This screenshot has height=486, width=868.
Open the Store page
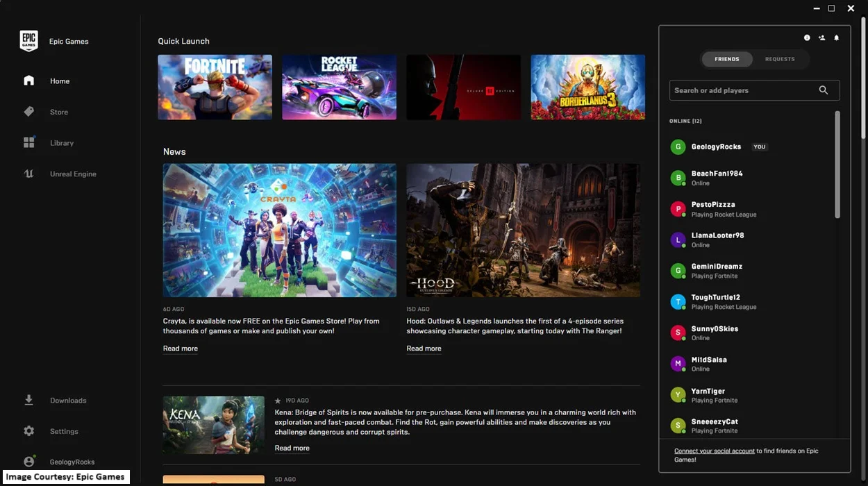click(58, 112)
